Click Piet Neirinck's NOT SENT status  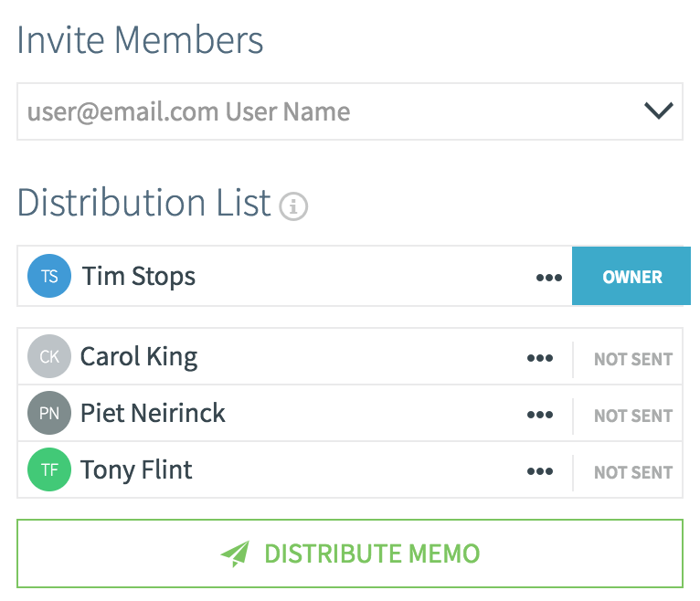[x=633, y=416]
